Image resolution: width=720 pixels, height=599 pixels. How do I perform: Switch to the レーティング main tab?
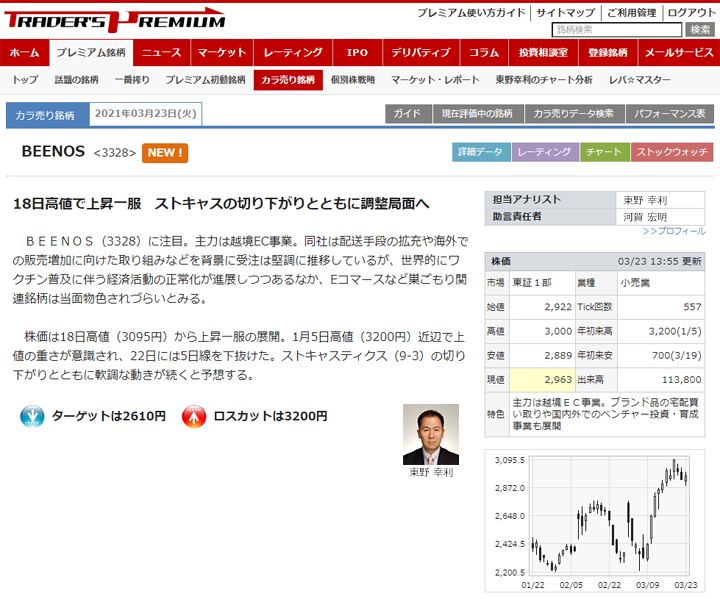(293, 53)
